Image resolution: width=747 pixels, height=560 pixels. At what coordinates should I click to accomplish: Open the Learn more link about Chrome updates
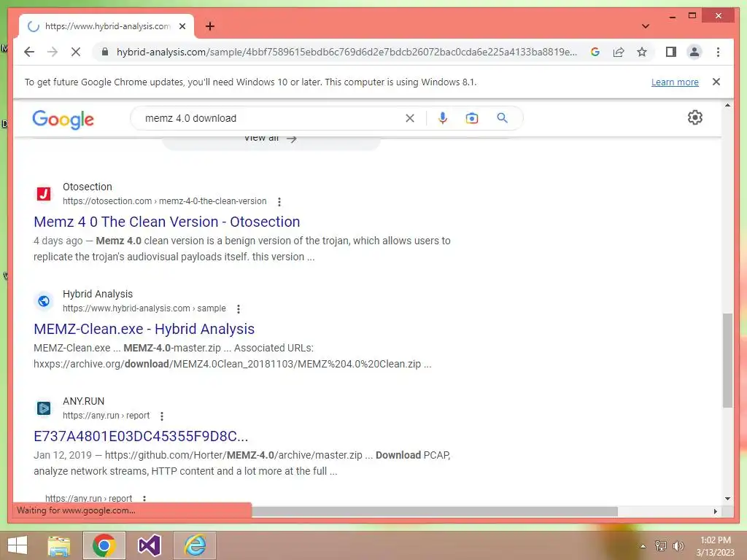click(675, 82)
